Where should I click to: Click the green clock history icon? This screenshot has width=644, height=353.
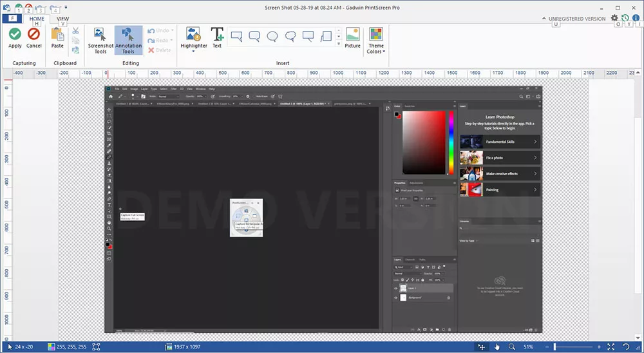tap(625, 18)
